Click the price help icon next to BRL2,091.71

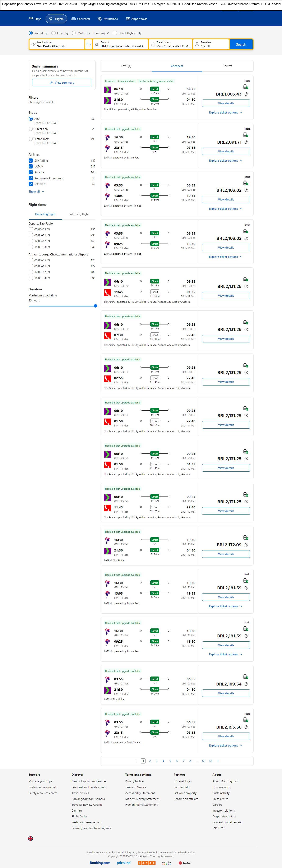(x=246, y=142)
